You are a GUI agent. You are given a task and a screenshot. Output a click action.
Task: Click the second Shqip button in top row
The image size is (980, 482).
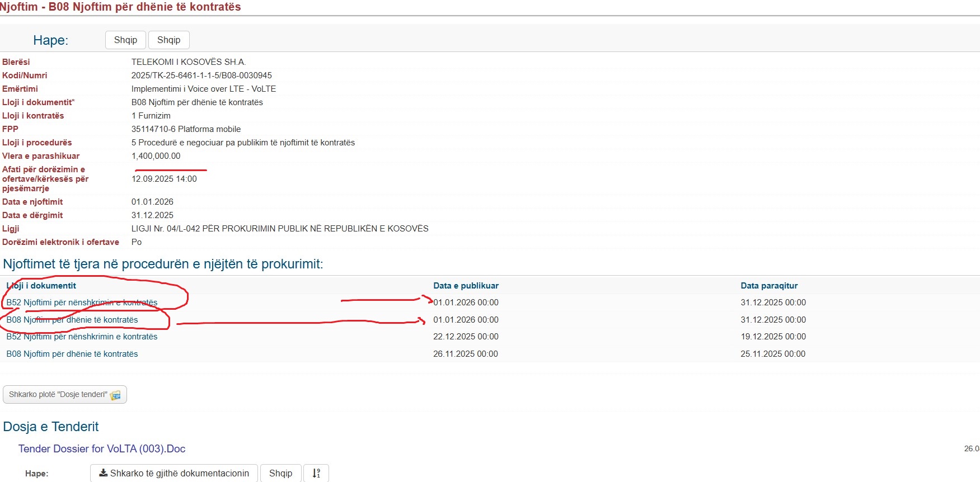pyautogui.click(x=169, y=40)
